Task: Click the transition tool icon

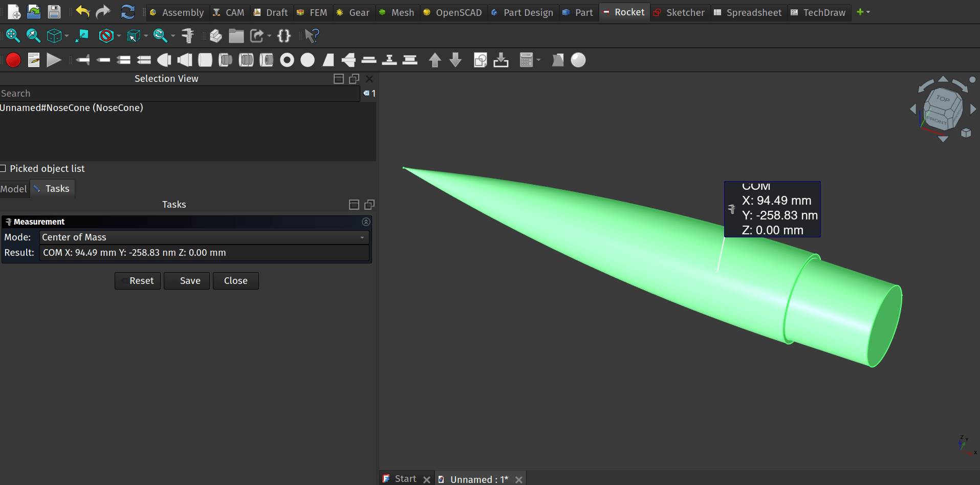Action: (185, 60)
